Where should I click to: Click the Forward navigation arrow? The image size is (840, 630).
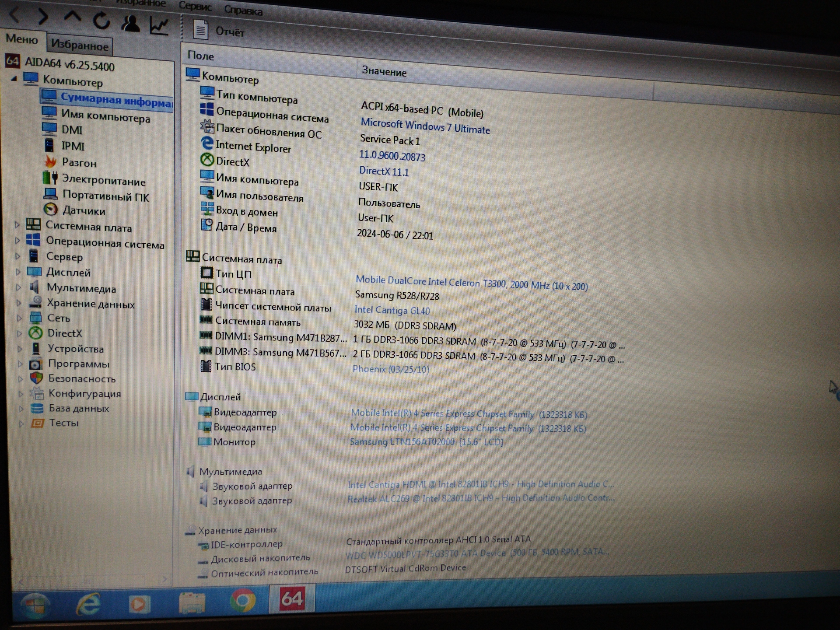pos(42,17)
